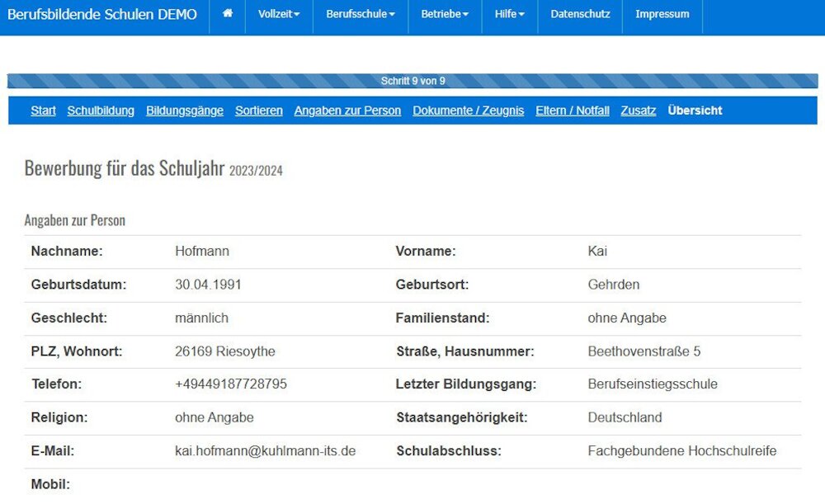This screenshot has height=504, width=825.
Task: Jump to the Sortieren step
Action: coord(259,111)
